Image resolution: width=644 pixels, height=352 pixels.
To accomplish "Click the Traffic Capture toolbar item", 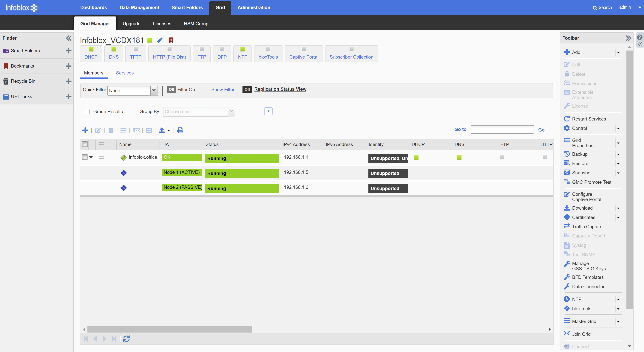I will [587, 227].
